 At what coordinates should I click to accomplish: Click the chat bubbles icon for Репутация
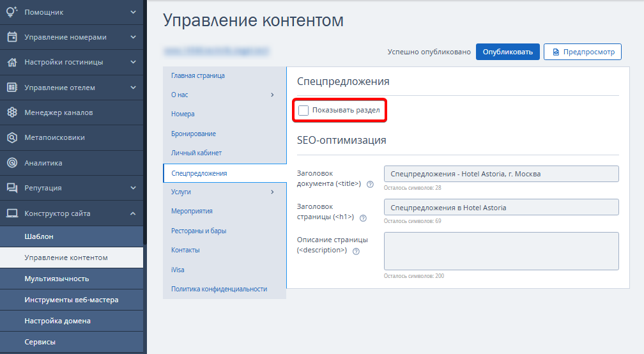coord(12,188)
